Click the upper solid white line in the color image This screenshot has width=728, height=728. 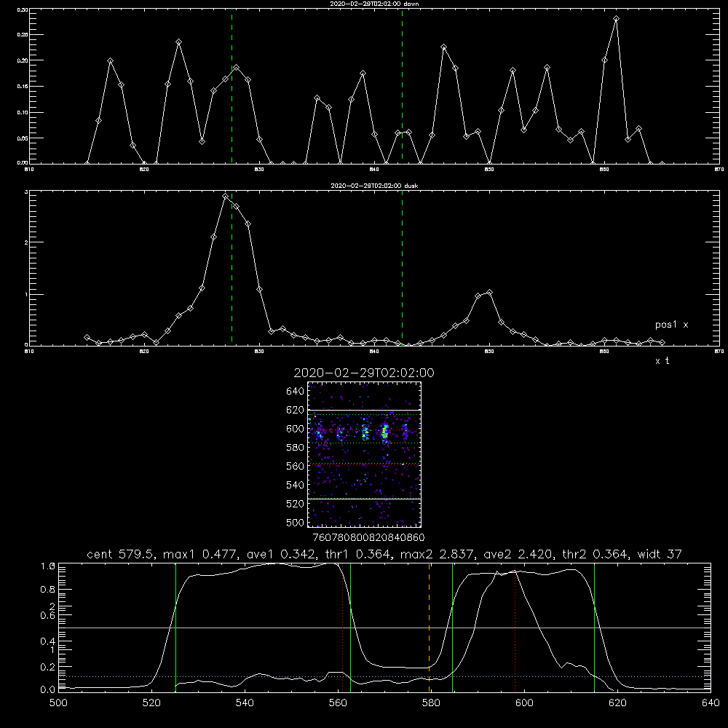coord(365,410)
